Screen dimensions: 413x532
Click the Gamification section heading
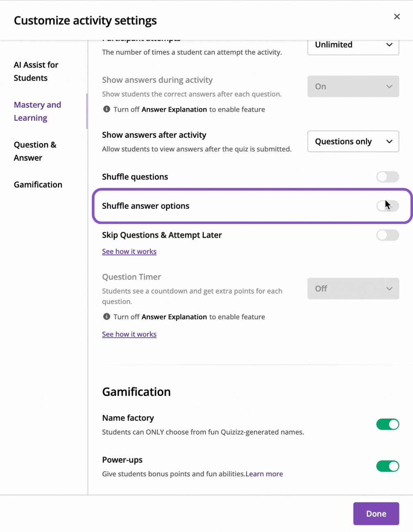pos(136,392)
